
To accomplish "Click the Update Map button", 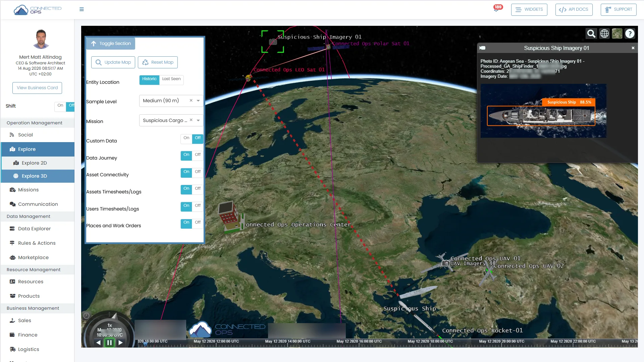I will (113, 62).
